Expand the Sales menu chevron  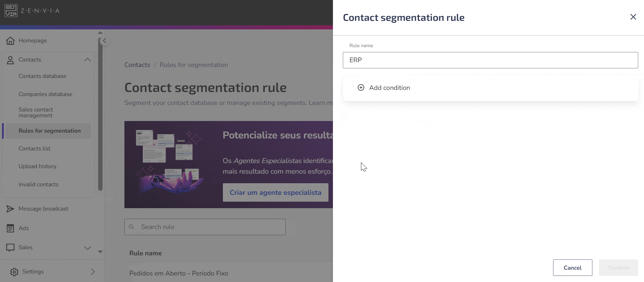coord(88,248)
